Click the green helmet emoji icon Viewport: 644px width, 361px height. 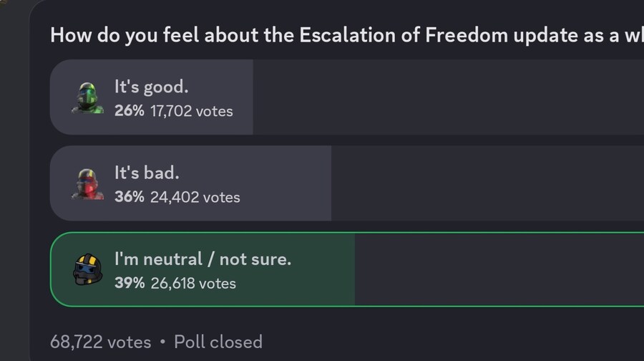pos(88,97)
